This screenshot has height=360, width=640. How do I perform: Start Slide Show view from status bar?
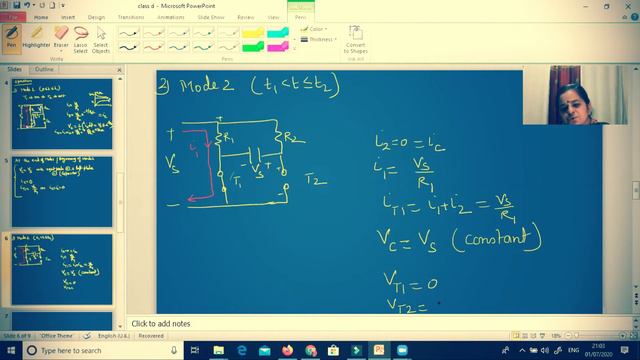[542, 336]
